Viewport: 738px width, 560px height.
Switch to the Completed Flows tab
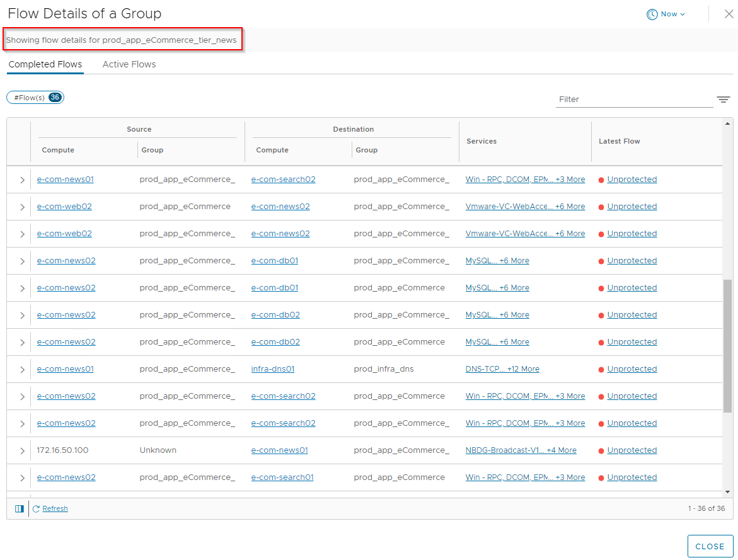(45, 64)
